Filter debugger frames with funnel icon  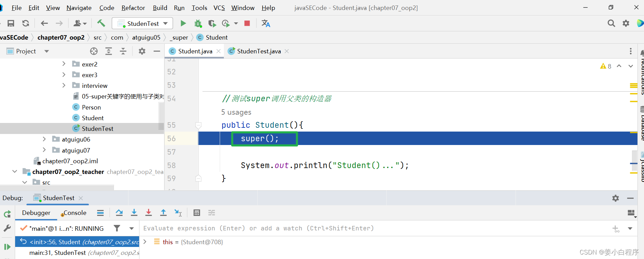[117, 228]
